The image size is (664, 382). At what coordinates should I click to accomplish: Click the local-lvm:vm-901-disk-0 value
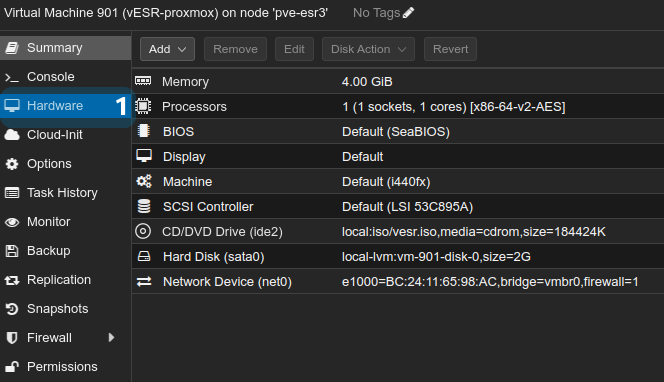point(436,257)
